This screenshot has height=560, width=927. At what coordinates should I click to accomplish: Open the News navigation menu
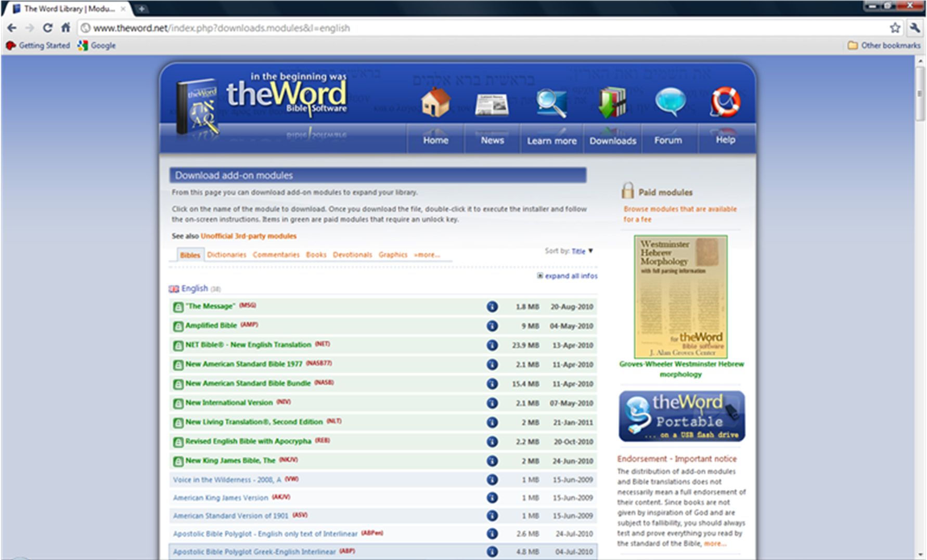tap(492, 139)
